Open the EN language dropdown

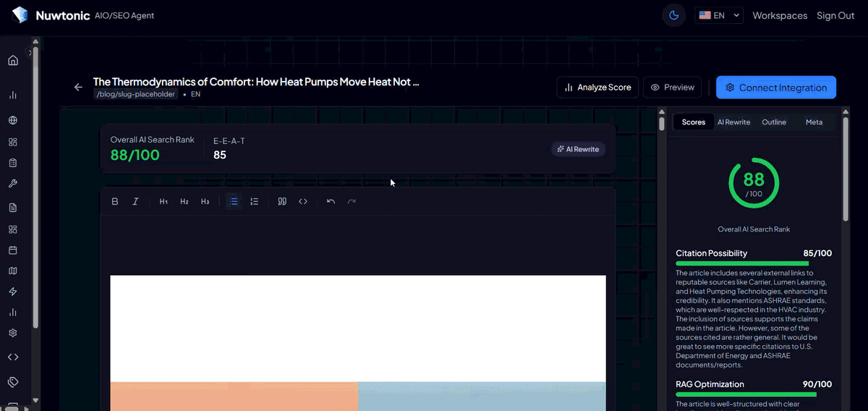point(719,15)
